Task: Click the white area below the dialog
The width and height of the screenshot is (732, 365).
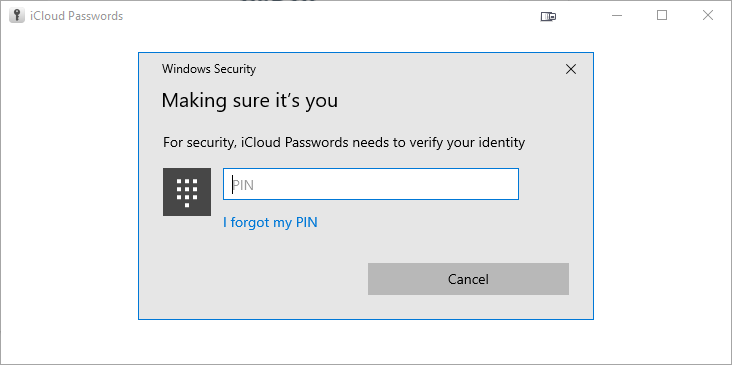Action: [x=366, y=341]
